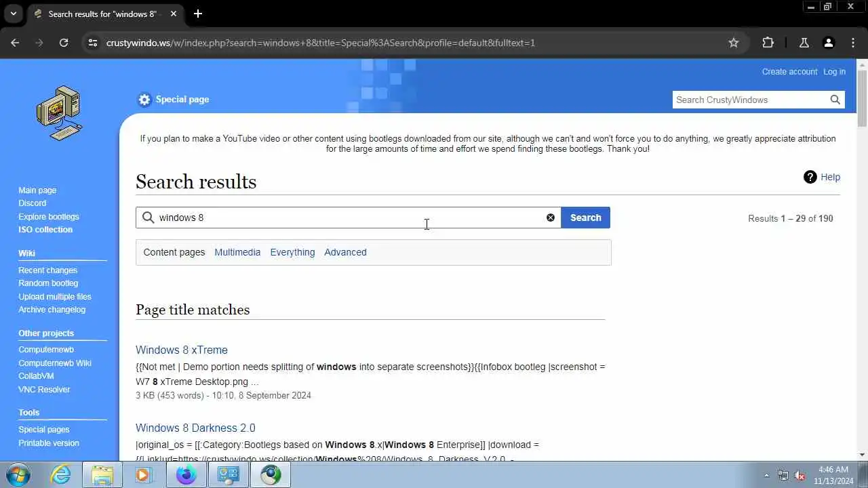Open the CollabVM sidebar link
Image resolution: width=868 pixels, height=488 pixels.
pos(36,376)
